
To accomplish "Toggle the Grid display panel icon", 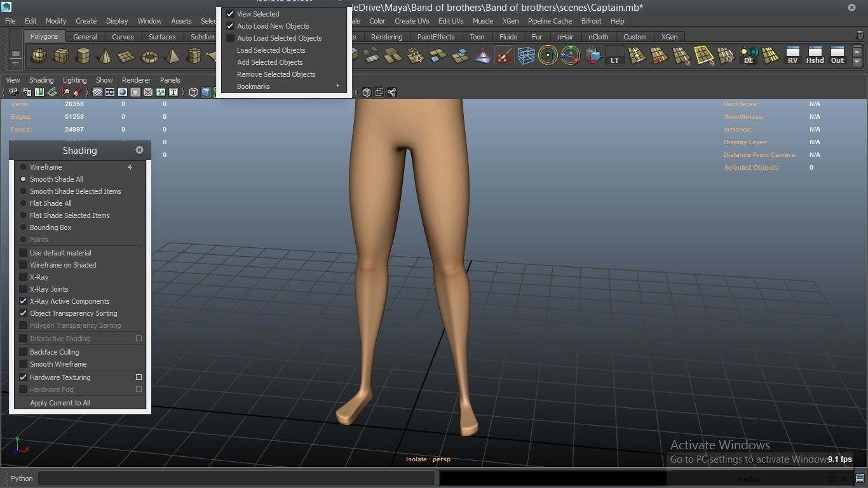I will coord(97,92).
